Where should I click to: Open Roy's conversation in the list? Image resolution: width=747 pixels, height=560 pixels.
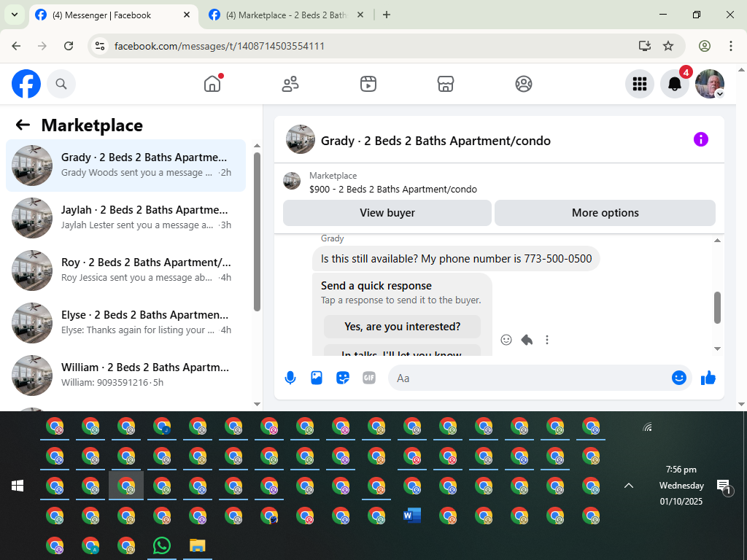125,270
